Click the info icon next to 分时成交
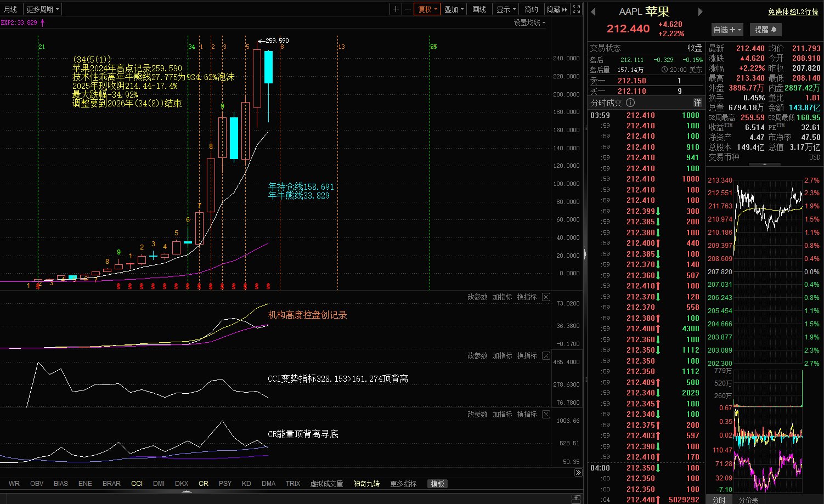 630,103
